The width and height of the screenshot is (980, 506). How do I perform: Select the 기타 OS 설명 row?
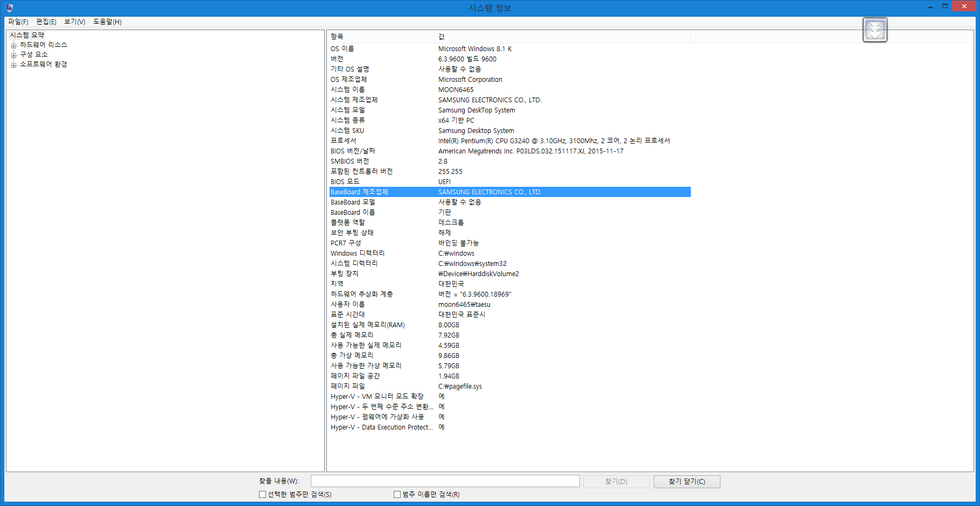click(510, 69)
